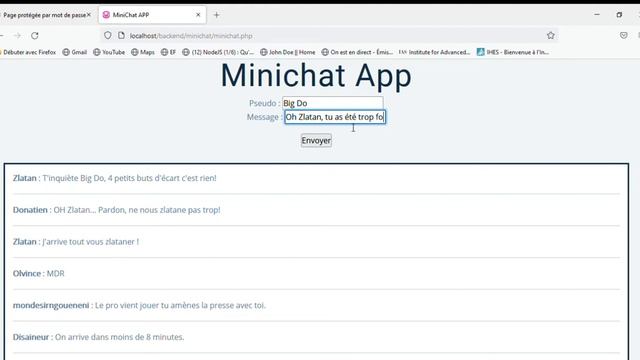Bookmark this page with the star icon
The image size is (640, 360).
551,36
